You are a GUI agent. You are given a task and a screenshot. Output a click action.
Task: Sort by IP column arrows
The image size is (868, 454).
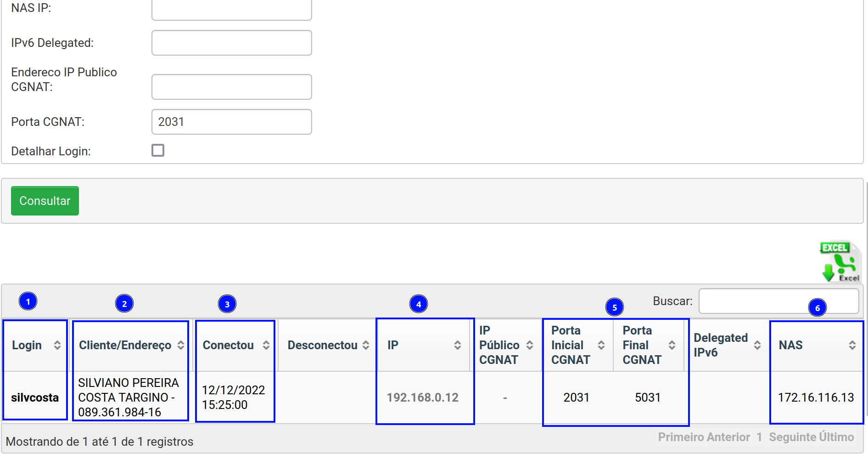click(457, 345)
